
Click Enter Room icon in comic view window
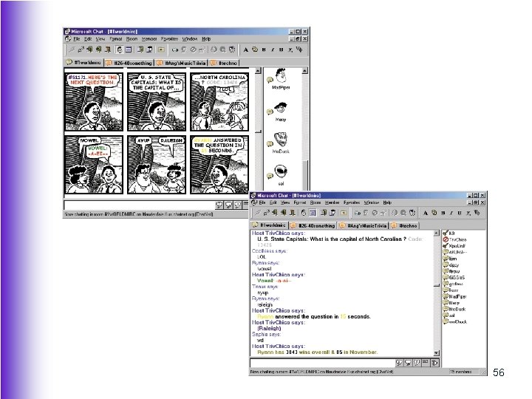(x=89, y=50)
